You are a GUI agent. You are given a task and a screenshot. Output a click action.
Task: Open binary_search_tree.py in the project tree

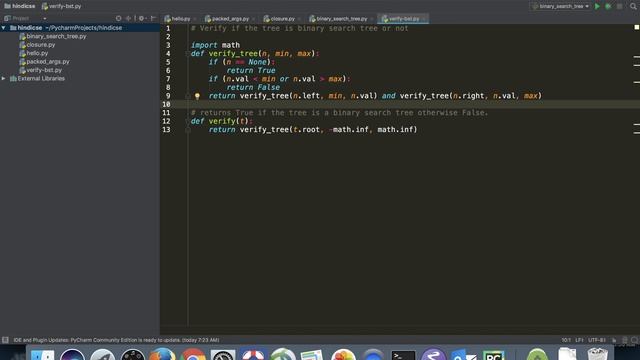tap(53, 36)
